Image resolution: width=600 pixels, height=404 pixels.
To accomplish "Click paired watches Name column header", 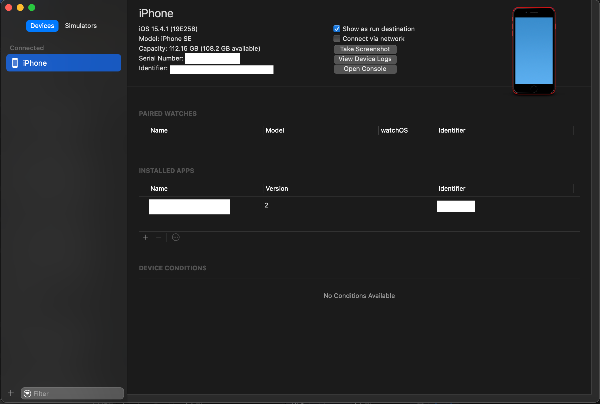I will 159,130.
